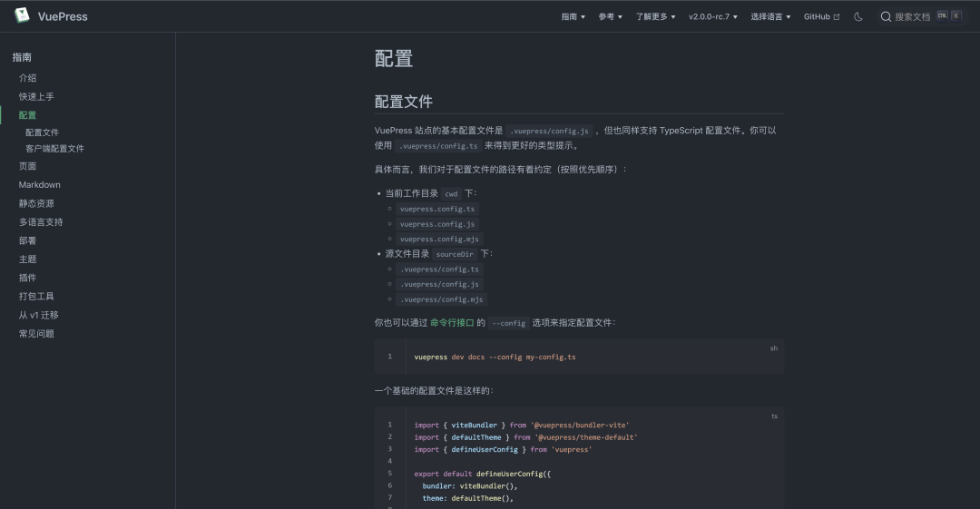Screen dimensions: 980x509
Task: Click inline code vuepress.config.mjs
Action: point(439,239)
